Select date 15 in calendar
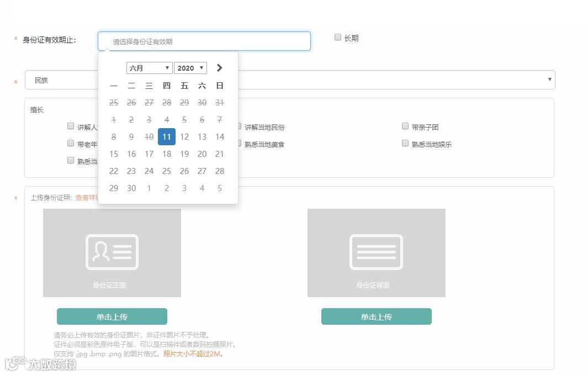Image resolution: width=588 pixels, height=375 pixels. click(x=114, y=154)
